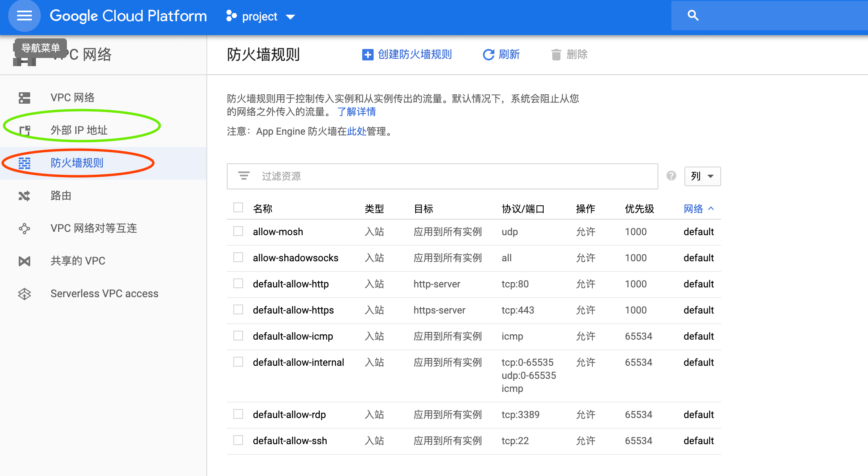Click the VPC network peering icon
Screen dimensions: 868x476
[x=24, y=228]
